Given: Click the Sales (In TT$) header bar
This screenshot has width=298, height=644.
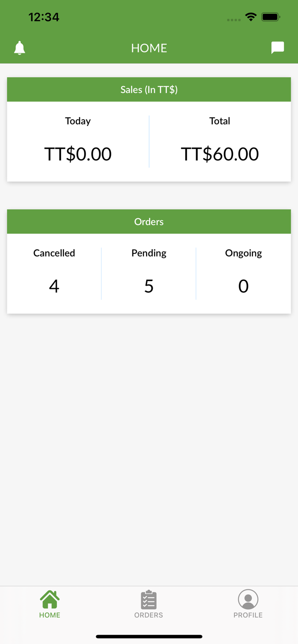Looking at the screenshot, I should [149, 90].
